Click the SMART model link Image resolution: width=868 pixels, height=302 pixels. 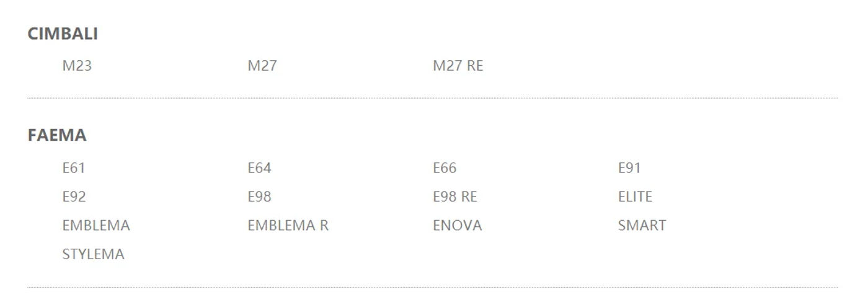[642, 226]
